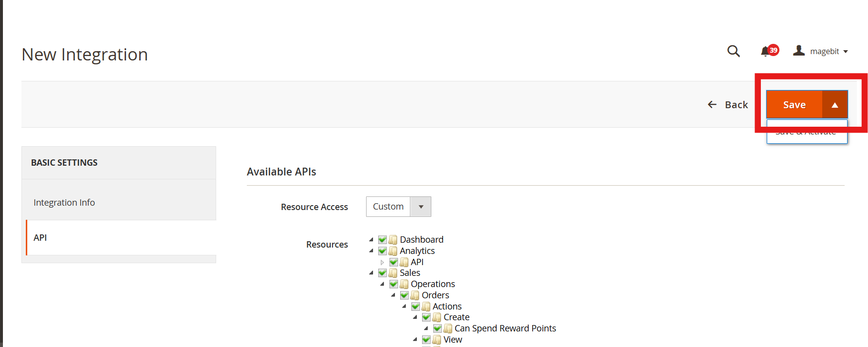868x347 pixels.
Task: Go back using the Back button
Action: pos(728,105)
